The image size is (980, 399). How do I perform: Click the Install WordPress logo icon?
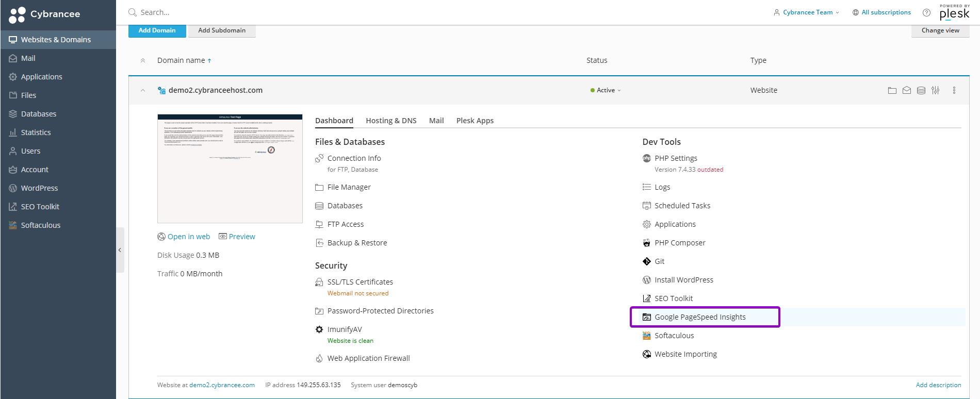pyautogui.click(x=646, y=280)
